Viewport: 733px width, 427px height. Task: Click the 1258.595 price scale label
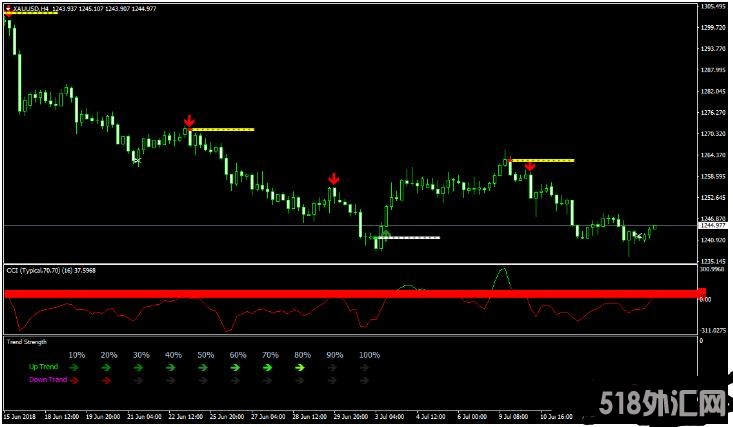713,176
